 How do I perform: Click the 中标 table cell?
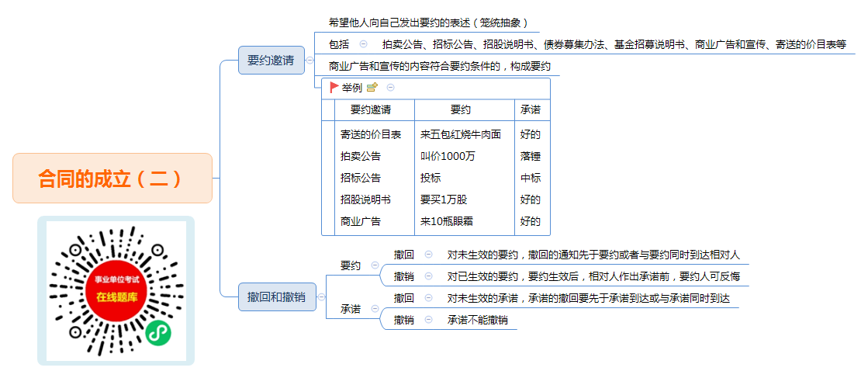(x=531, y=178)
